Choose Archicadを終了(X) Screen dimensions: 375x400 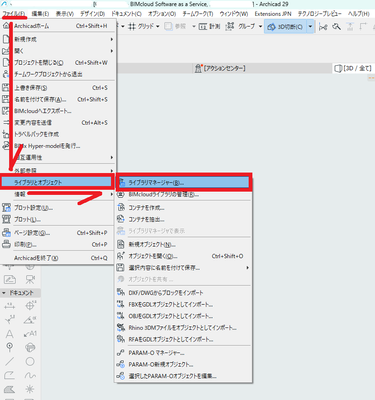[x=58, y=258]
